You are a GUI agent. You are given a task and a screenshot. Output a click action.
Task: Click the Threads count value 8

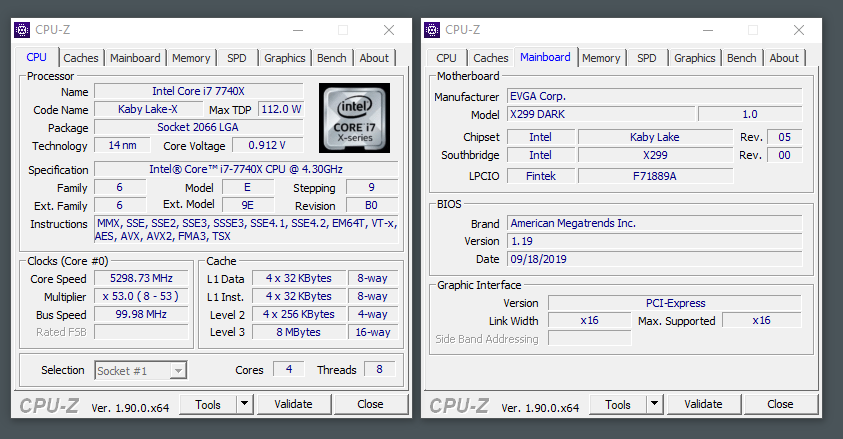tap(380, 369)
